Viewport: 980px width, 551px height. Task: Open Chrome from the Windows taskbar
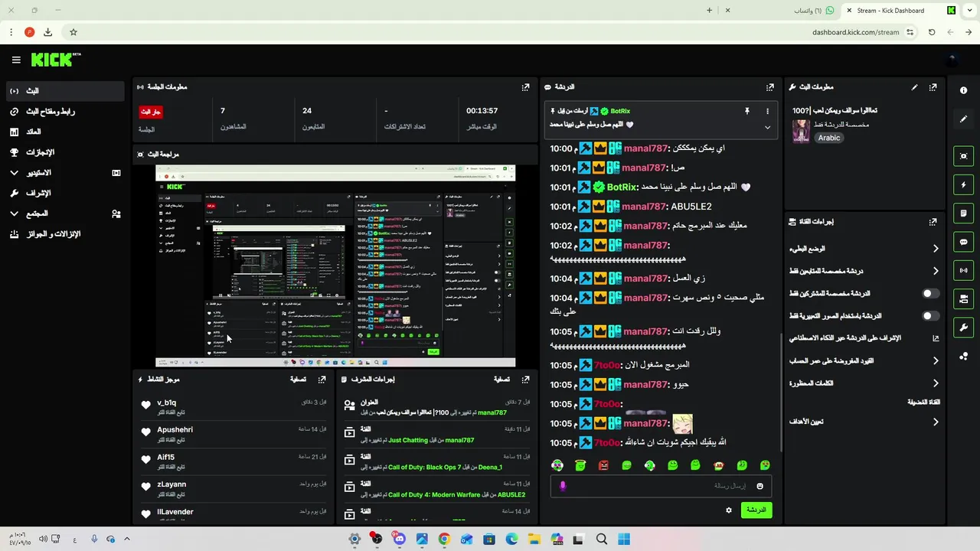pos(444,540)
